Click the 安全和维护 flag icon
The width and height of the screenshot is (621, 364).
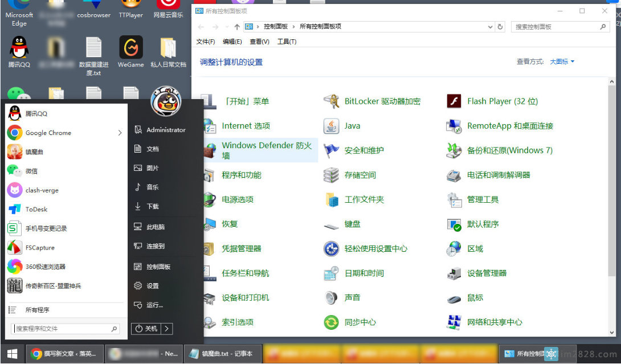(331, 150)
